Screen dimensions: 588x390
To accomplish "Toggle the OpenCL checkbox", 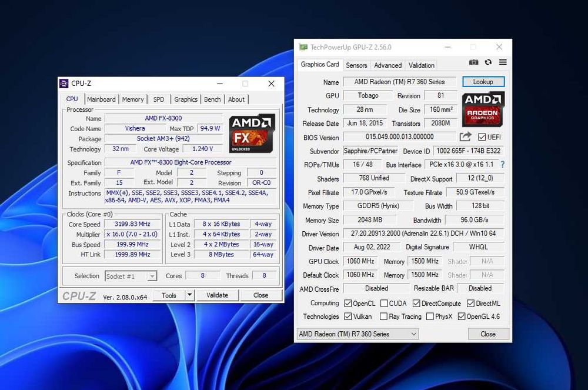I will pos(348,303).
